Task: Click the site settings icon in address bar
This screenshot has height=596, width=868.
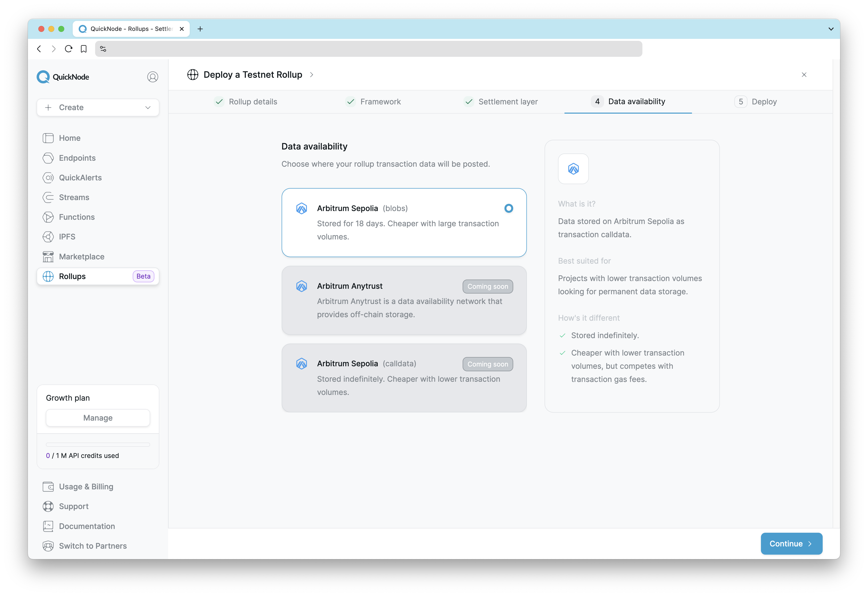Action: 104,49
